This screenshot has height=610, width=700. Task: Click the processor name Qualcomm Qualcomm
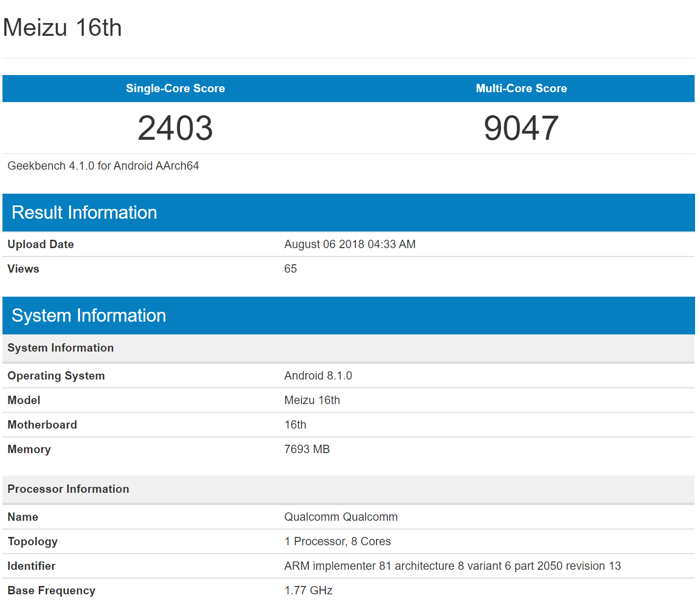click(341, 517)
